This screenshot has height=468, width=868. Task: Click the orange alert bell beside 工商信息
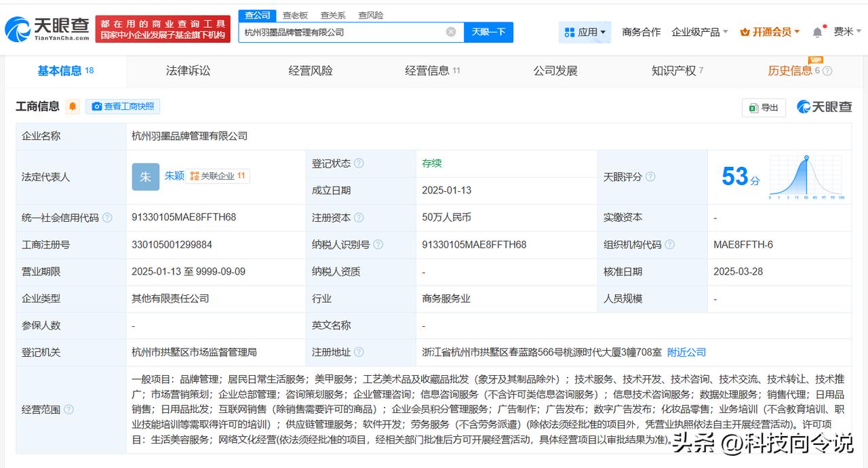[73, 106]
